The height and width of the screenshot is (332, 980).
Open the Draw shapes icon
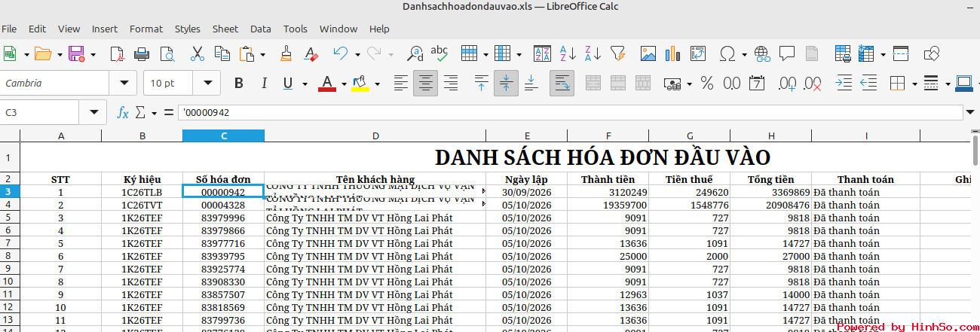[932, 53]
